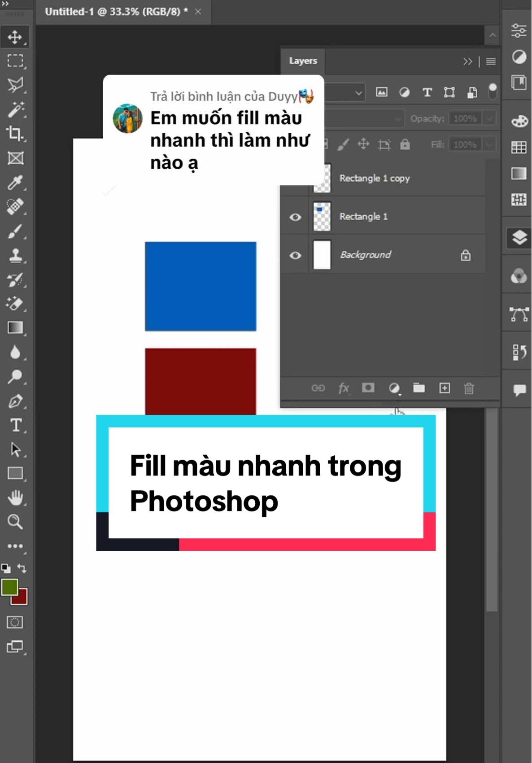The width and height of the screenshot is (532, 763).
Task: Filter layers by pixel layers
Action: [x=382, y=92]
